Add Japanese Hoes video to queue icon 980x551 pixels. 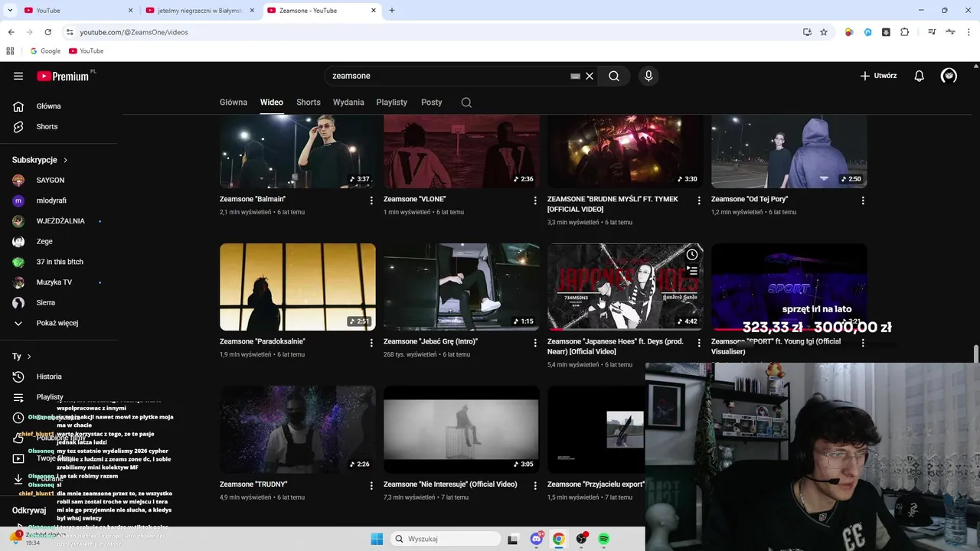[x=692, y=271]
